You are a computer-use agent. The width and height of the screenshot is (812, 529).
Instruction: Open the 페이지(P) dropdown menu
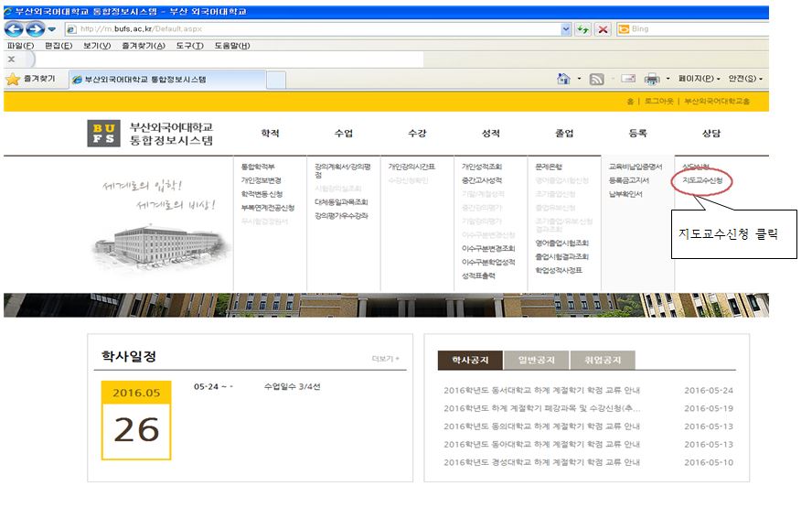click(700, 80)
